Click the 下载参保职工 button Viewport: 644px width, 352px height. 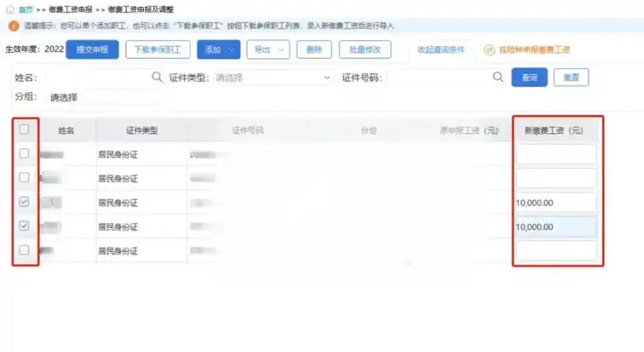tap(157, 50)
